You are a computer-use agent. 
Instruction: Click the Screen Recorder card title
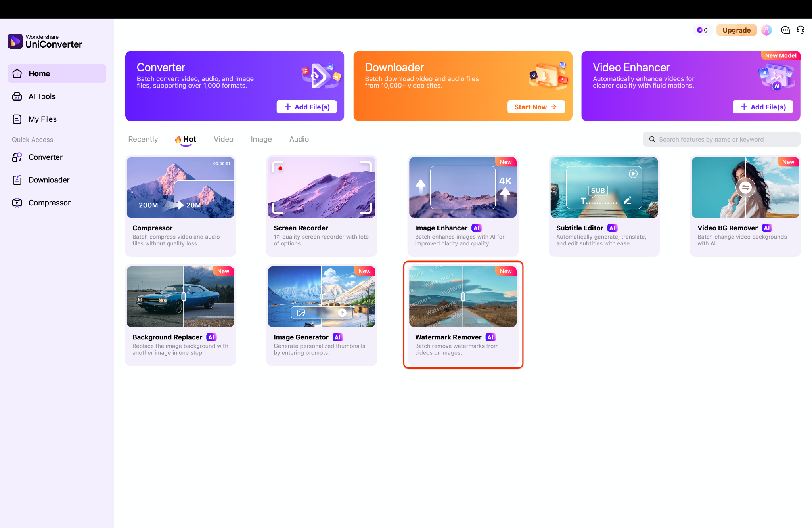tap(301, 228)
